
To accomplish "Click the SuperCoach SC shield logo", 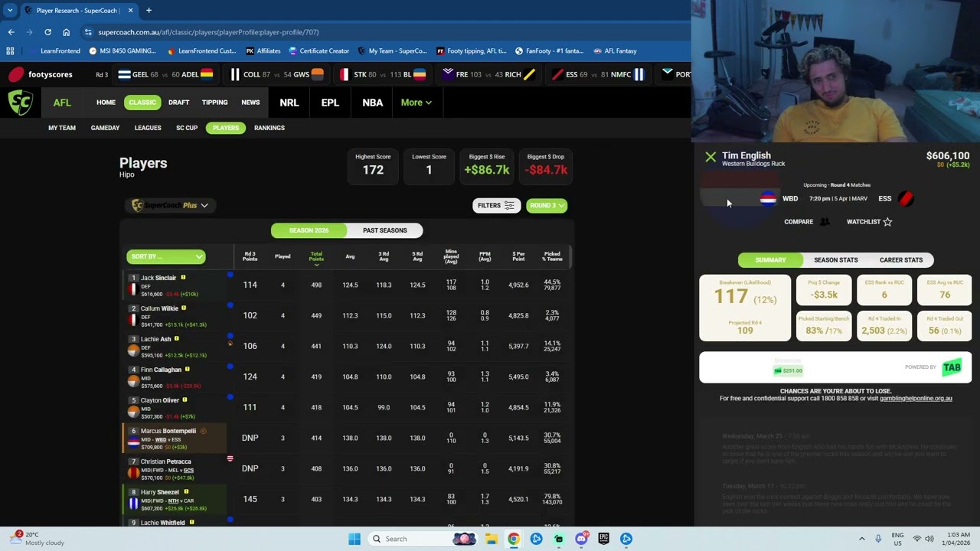I will pos(21,103).
